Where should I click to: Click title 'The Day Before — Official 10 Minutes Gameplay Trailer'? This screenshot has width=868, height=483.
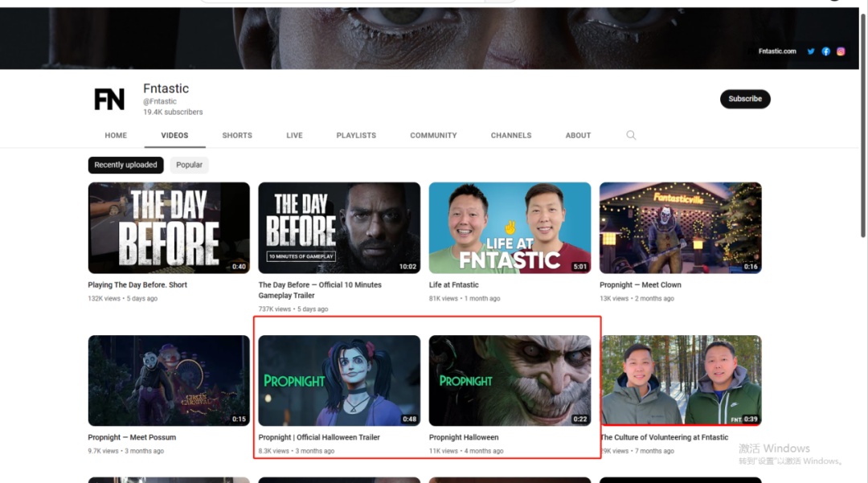coord(320,290)
